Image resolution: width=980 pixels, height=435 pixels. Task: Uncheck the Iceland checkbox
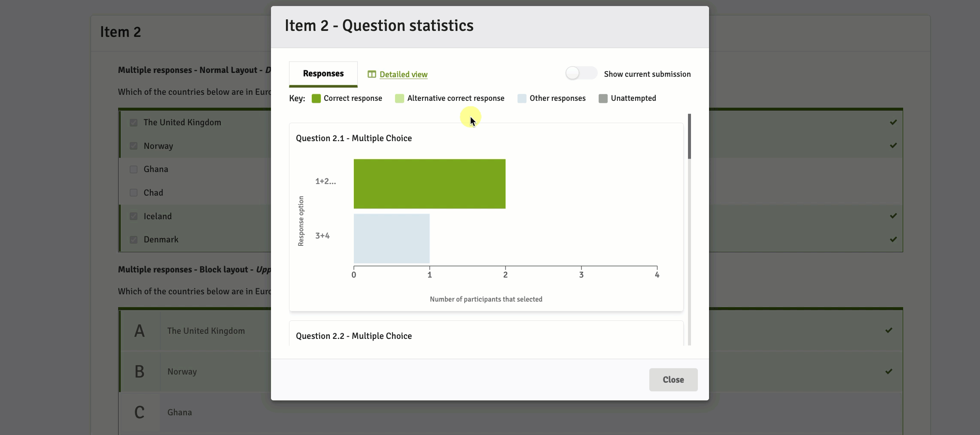[134, 216]
